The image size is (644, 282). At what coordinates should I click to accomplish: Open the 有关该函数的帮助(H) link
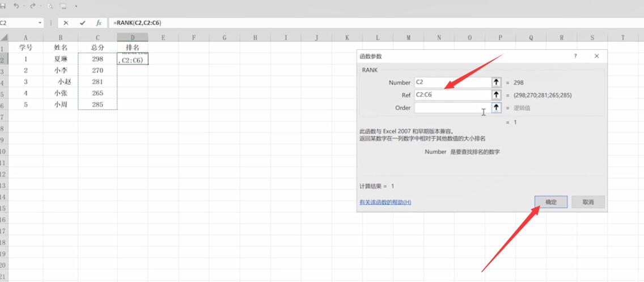pyautogui.click(x=385, y=202)
